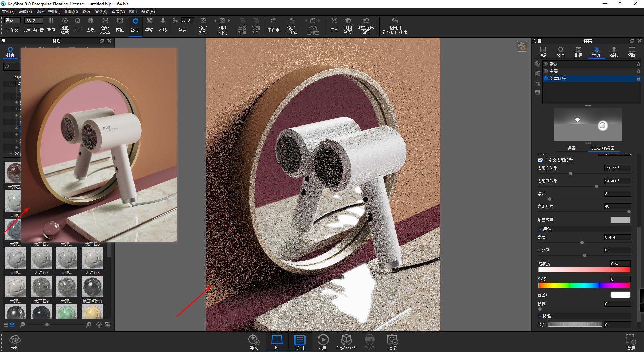
Task: Switch to the 图像 image tab
Action: pyautogui.click(x=632, y=52)
